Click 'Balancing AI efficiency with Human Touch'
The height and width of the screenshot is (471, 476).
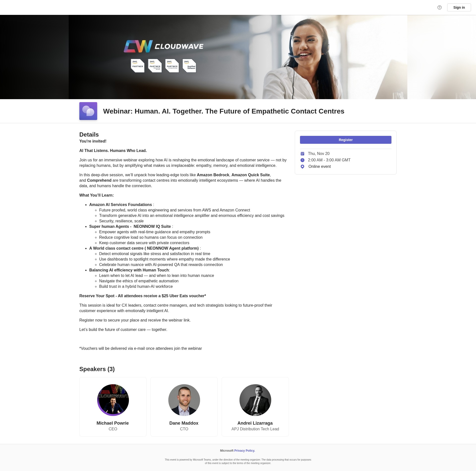click(x=129, y=270)
